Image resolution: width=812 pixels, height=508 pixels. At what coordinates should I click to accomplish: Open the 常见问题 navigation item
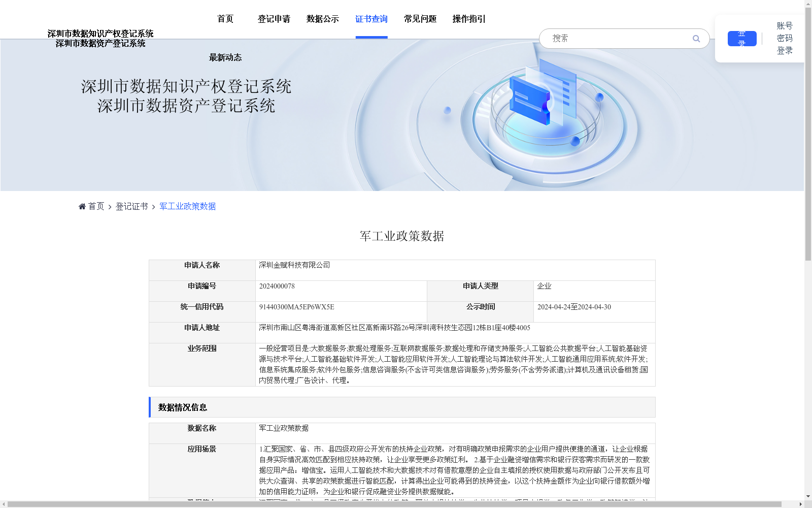point(420,19)
